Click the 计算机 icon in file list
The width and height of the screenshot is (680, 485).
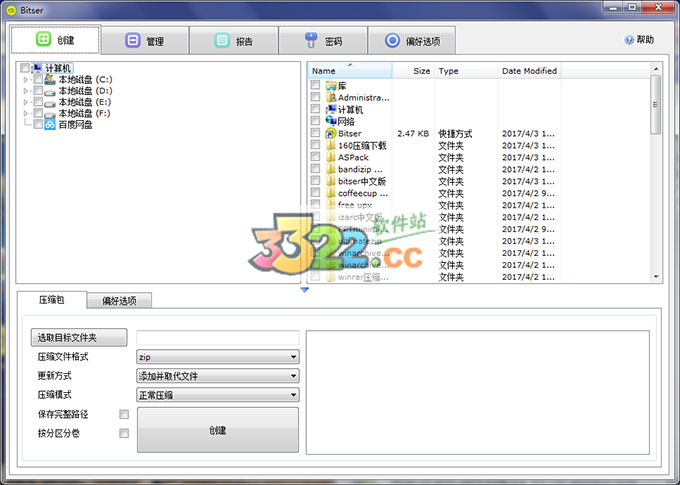pos(331,109)
